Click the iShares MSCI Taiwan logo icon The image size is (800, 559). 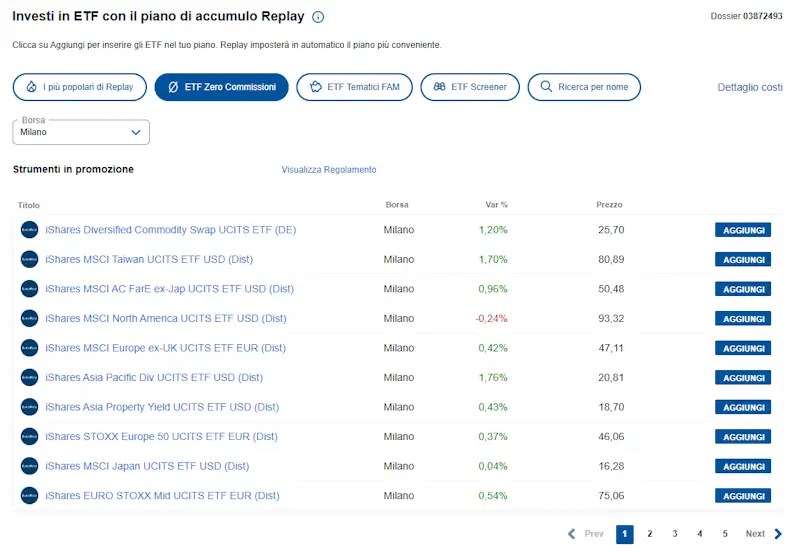coord(29,259)
